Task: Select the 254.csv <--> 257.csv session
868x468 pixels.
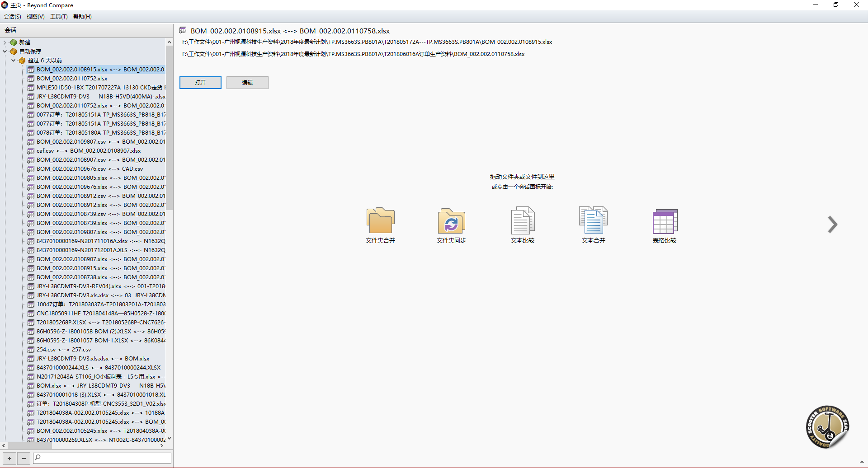Action: point(64,350)
